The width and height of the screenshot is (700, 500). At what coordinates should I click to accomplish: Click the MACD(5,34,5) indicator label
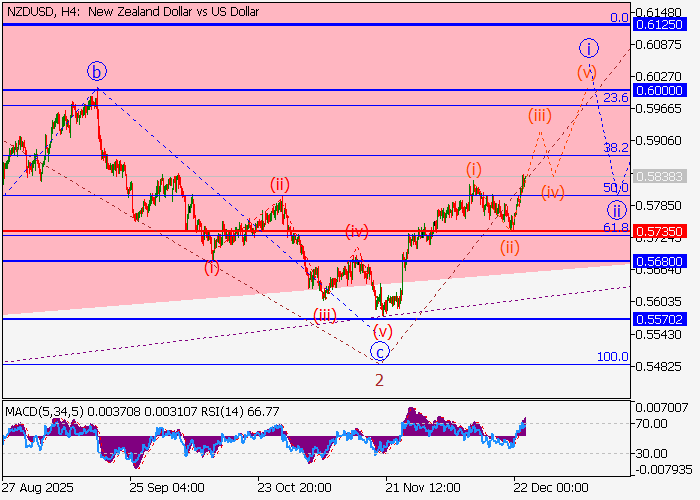point(44,410)
